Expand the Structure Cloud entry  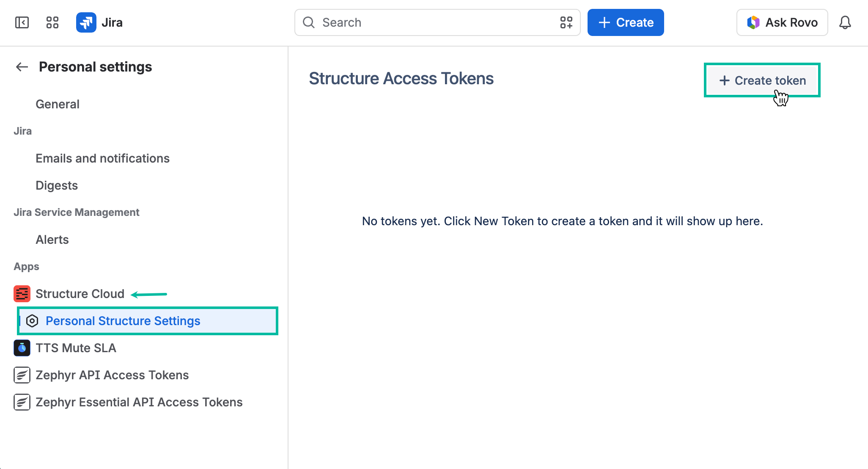(x=80, y=294)
